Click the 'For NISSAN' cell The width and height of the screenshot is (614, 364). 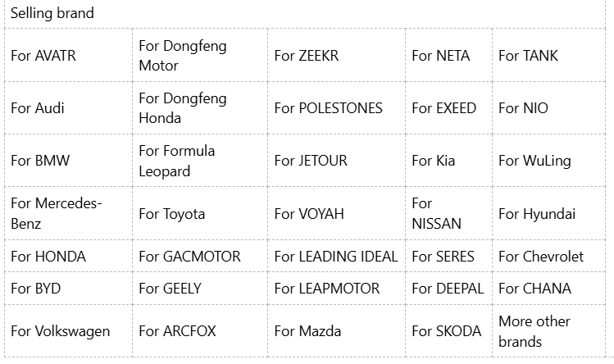[x=436, y=213]
